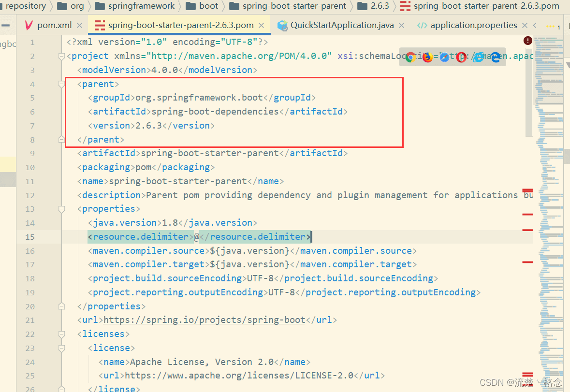
Task: Click the error stripe mark beside line 12
Action: [528, 190]
